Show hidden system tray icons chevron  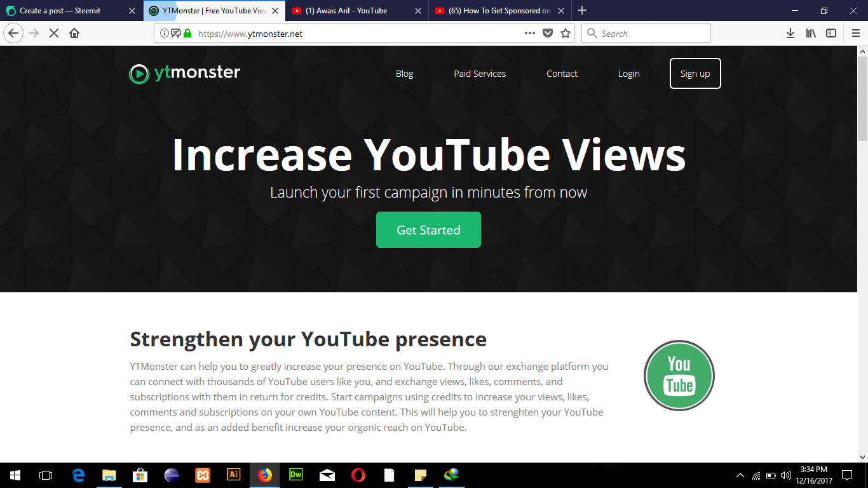tap(740, 475)
